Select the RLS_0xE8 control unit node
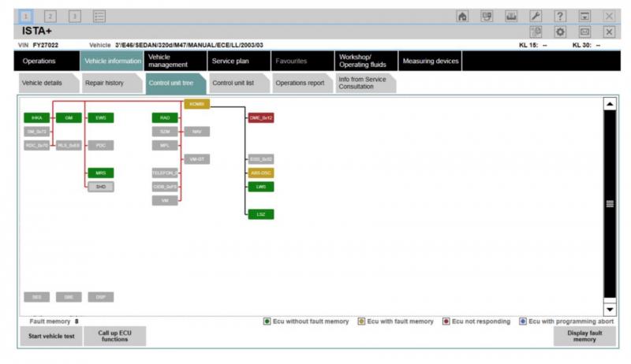Image resolution: width=631 pixels, height=364 pixels. pos(69,146)
